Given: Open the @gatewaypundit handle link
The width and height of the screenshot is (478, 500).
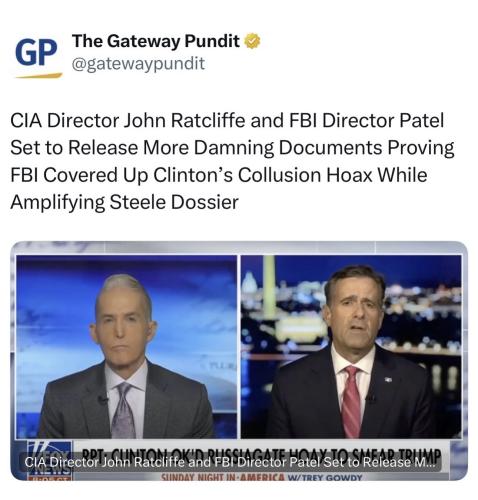Looking at the screenshot, I should 138,63.
